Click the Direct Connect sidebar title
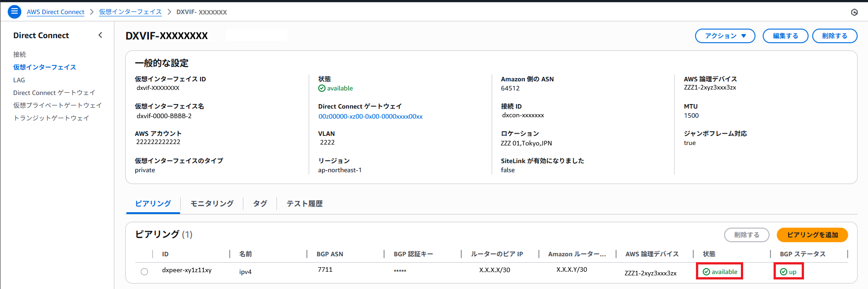The height and width of the screenshot is (289, 868). [41, 35]
